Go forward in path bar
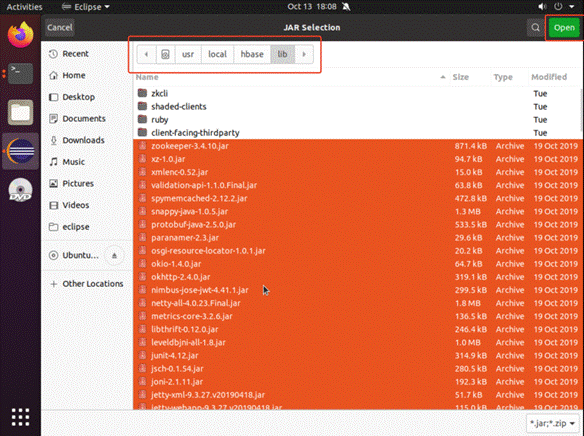 click(304, 54)
